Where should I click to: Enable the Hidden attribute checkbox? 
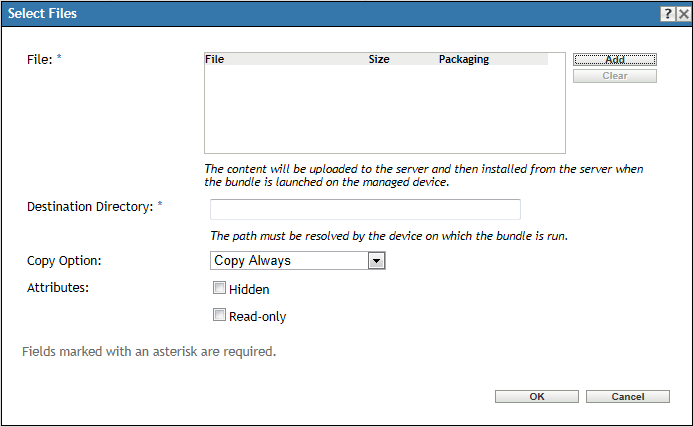point(220,289)
